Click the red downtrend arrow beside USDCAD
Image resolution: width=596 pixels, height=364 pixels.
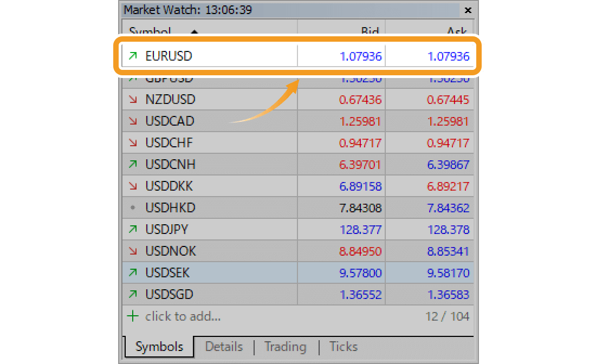pyautogui.click(x=133, y=121)
